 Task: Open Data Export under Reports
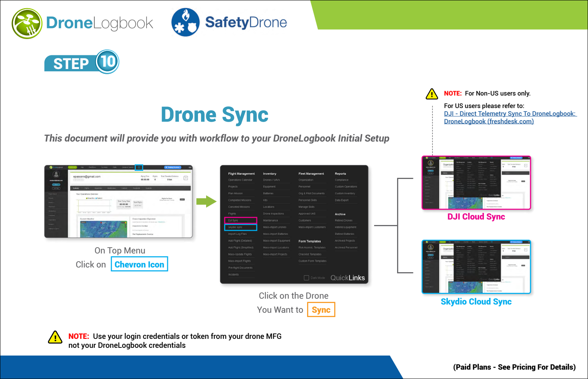pyautogui.click(x=342, y=200)
